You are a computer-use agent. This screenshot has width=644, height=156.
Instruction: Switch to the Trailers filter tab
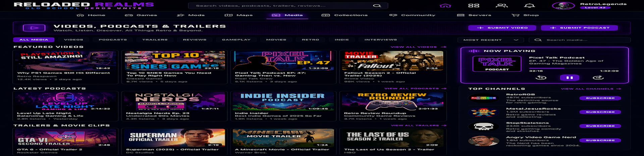pyautogui.click(x=155, y=40)
